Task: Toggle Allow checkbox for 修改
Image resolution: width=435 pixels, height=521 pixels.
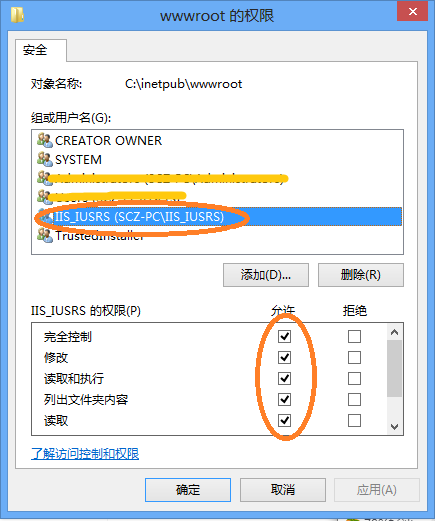Action: pos(284,357)
